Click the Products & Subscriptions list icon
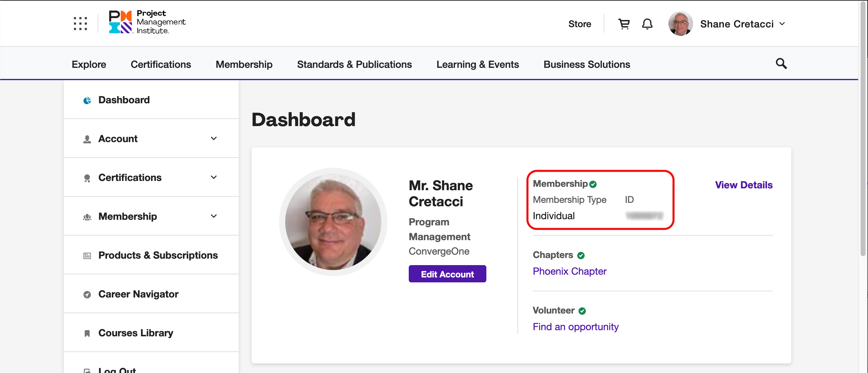The height and width of the screenshot is (373, 868). 87,256
